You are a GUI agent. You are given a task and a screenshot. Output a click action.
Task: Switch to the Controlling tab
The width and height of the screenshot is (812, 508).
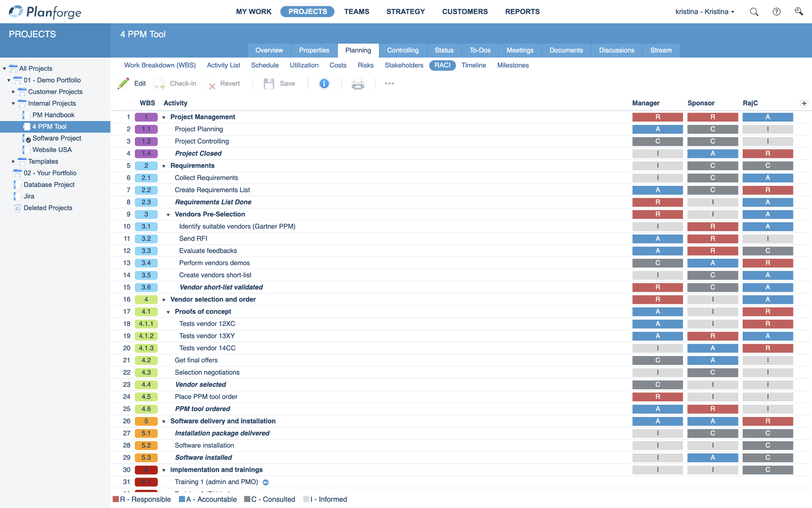pos(403,50)
